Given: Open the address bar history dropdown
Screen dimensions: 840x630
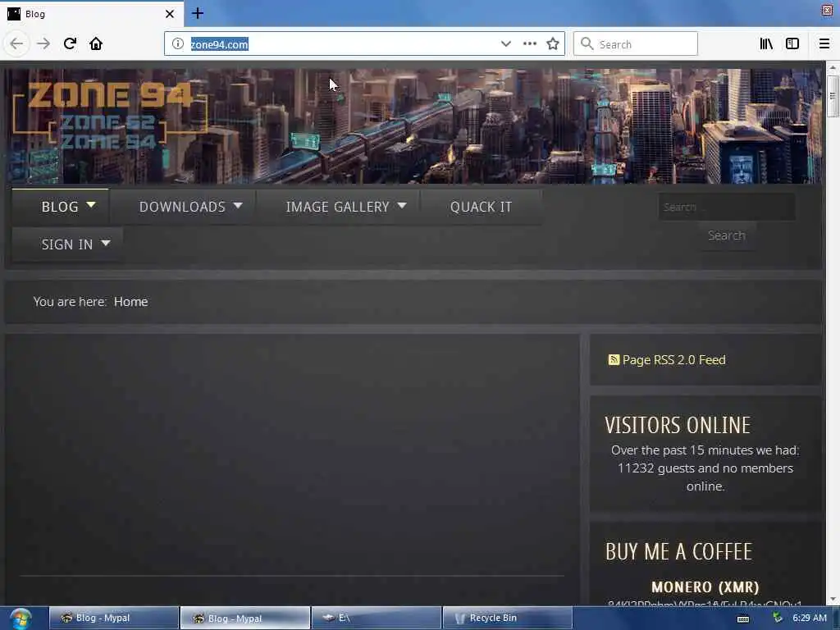Looking at the screenshot, I should click(x=505, y=44).
